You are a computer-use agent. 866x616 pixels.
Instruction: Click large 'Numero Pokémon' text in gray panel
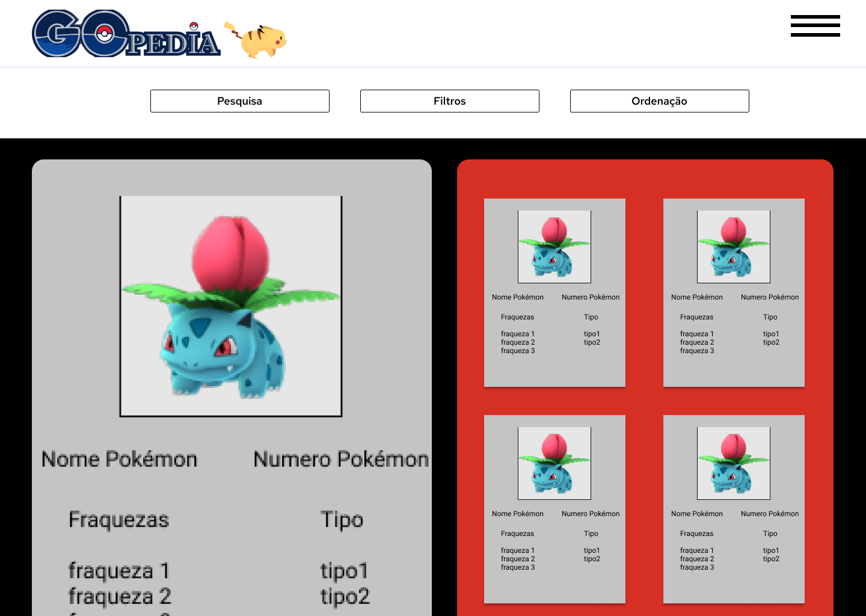(x=341, y=459)
